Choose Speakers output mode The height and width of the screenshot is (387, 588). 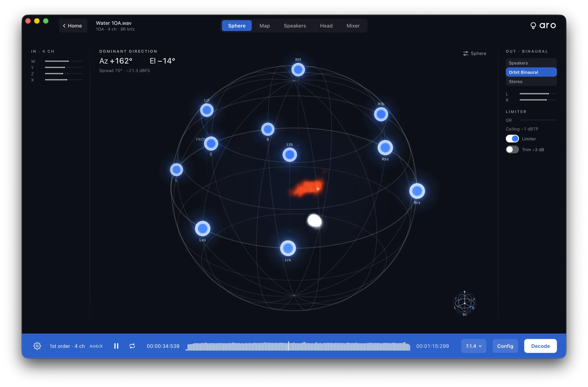click(531, 63)
